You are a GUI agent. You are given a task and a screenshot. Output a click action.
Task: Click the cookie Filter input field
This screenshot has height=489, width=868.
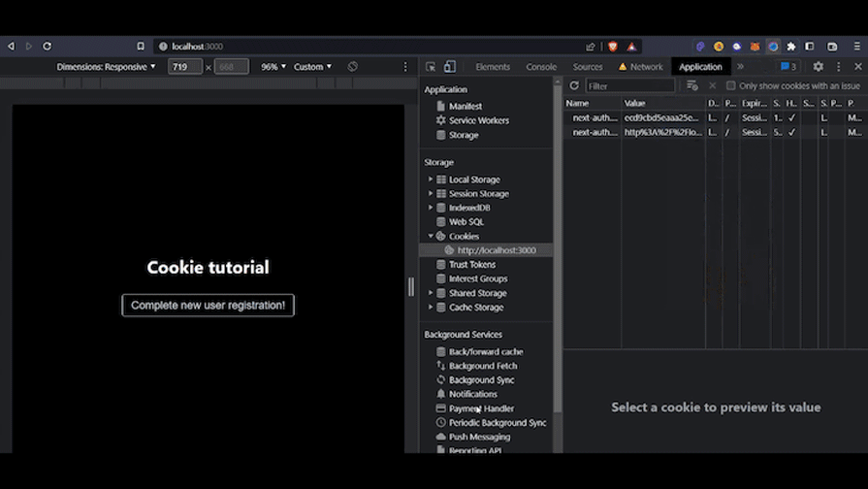click(630, 86)
